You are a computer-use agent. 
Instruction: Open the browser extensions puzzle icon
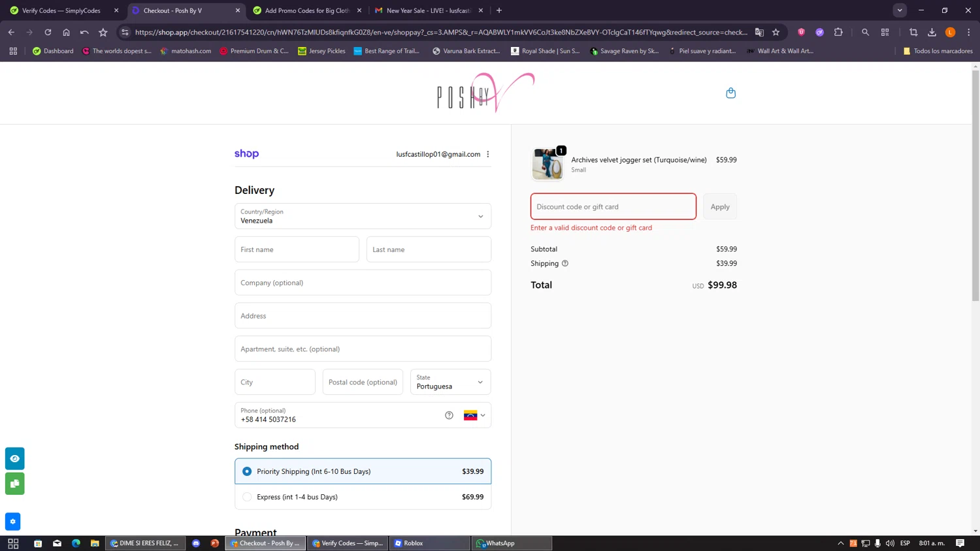pyautogui.click(x=838, y=32)
